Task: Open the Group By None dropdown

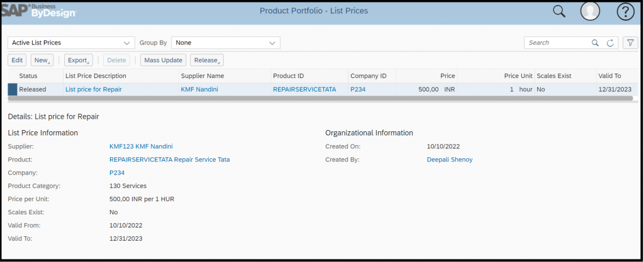Action: (x=226, y=43)
